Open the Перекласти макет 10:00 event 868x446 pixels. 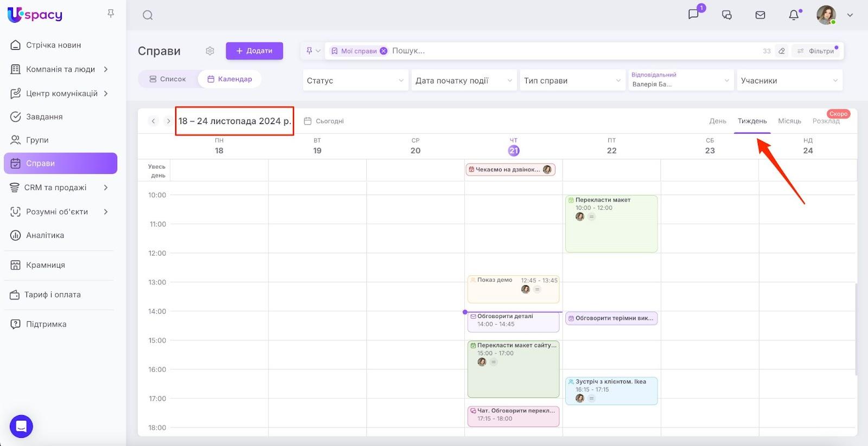pyautogui.click(x=611, y=224)
